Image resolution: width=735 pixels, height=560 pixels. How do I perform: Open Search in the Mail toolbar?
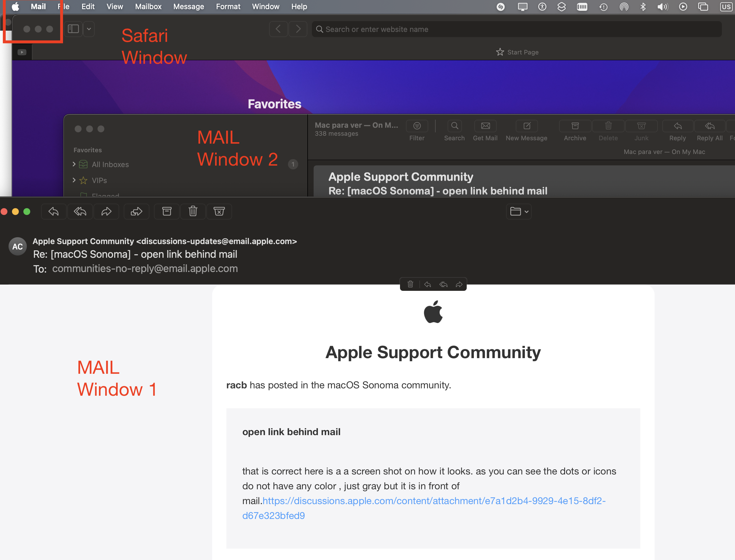click(454, 126)
